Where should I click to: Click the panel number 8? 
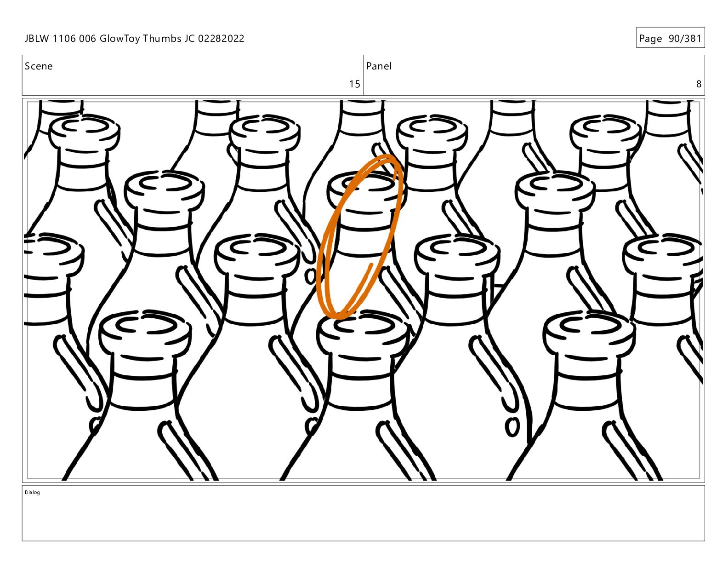pyautogui.click(x=699, y=84)
